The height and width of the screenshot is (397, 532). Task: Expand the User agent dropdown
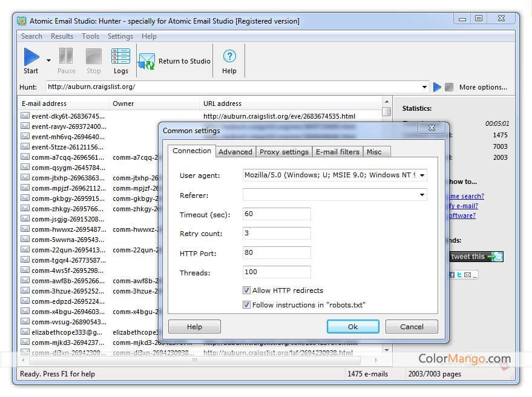(x=421, y=176)
